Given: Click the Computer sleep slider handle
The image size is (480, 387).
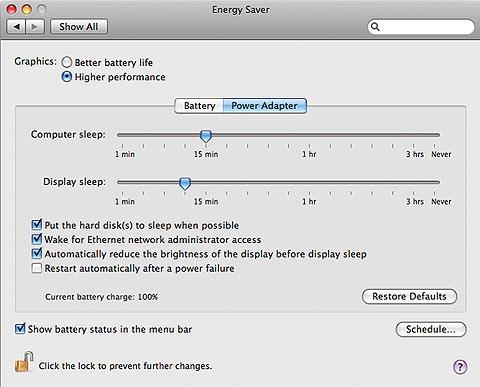Looking at the screenshot, I should pos(206,136).
